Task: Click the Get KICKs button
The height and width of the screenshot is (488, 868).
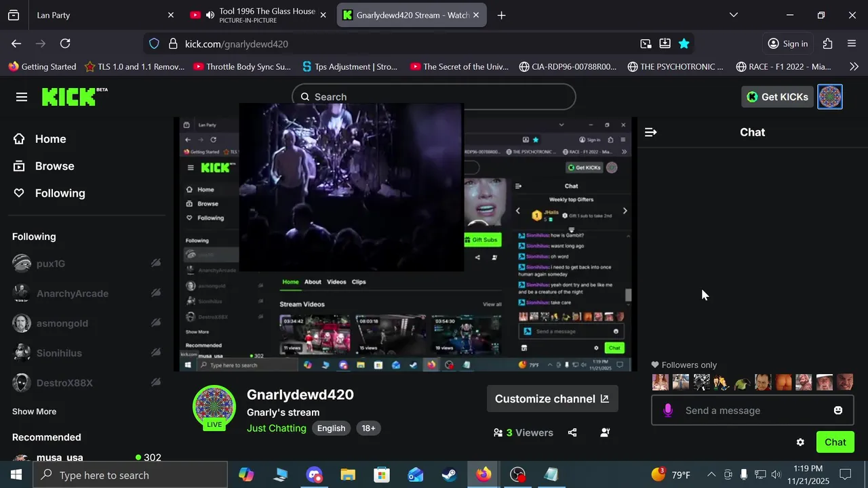Action: point(777,97)
